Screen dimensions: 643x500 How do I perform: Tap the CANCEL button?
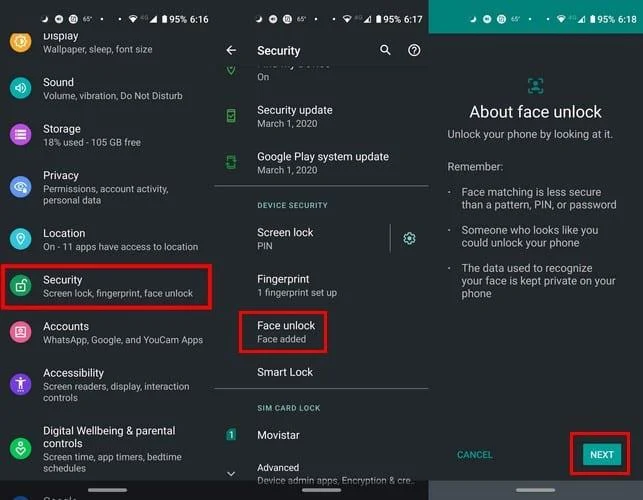coord(474,454)
